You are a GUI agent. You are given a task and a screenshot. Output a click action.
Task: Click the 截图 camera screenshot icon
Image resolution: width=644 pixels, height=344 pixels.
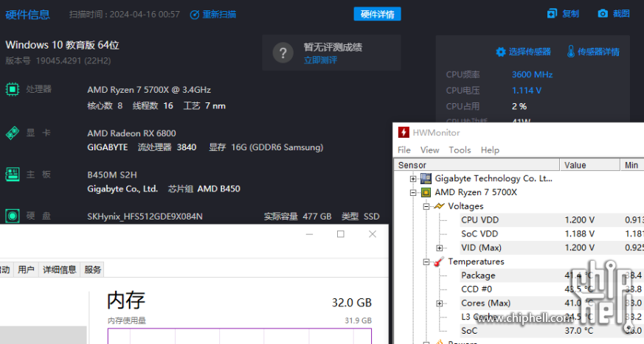coord(603,13)
